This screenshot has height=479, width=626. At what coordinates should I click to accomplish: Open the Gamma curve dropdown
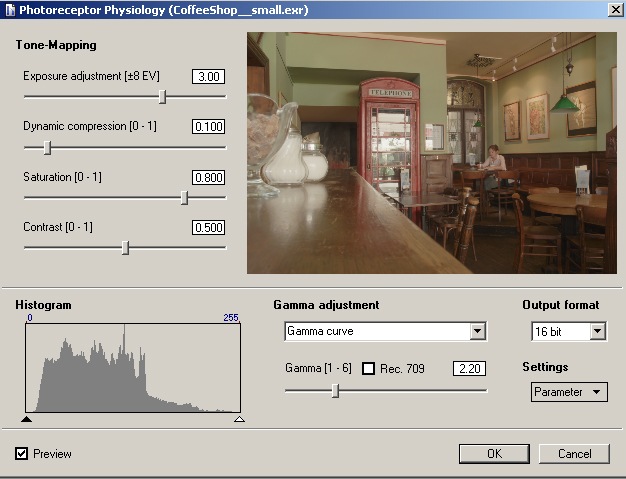(x=477, y=331)
